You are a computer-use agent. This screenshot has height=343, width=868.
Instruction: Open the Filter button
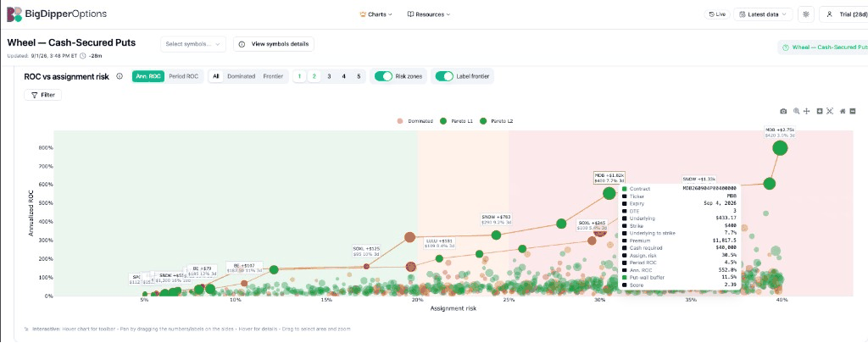click(x=43, y=95)
